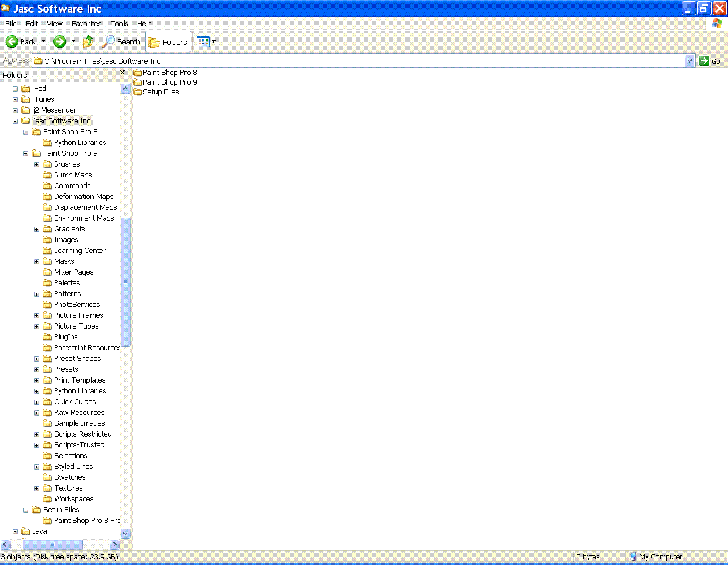Click the Commands folder icon
The width and height of the screenshot is (728, 565).
pyautogui.click(x=47, y=186)
